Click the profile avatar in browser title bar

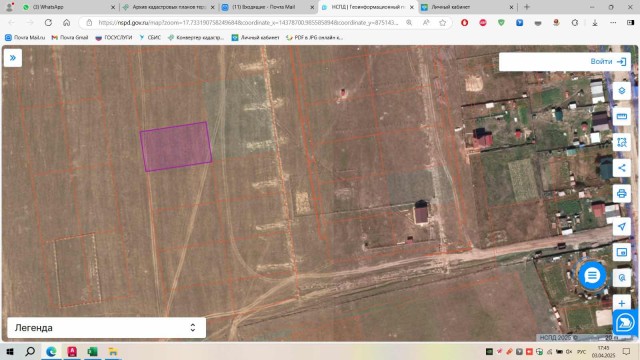click(x=9, y=7)
